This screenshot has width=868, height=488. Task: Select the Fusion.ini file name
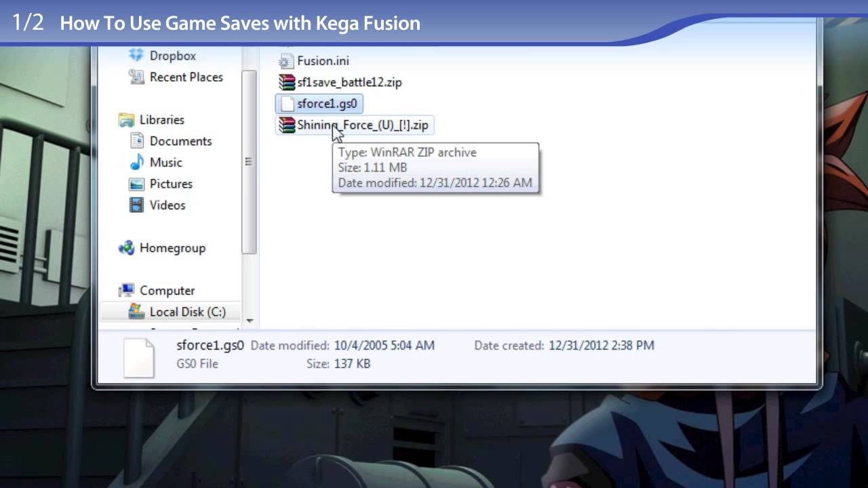pos(323,61)
